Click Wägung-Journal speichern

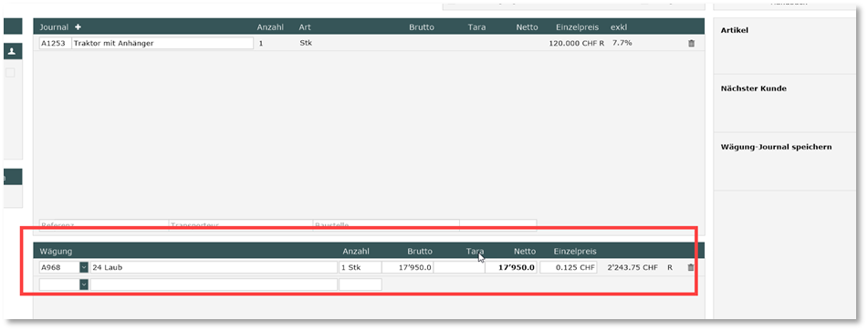point(784,161)
